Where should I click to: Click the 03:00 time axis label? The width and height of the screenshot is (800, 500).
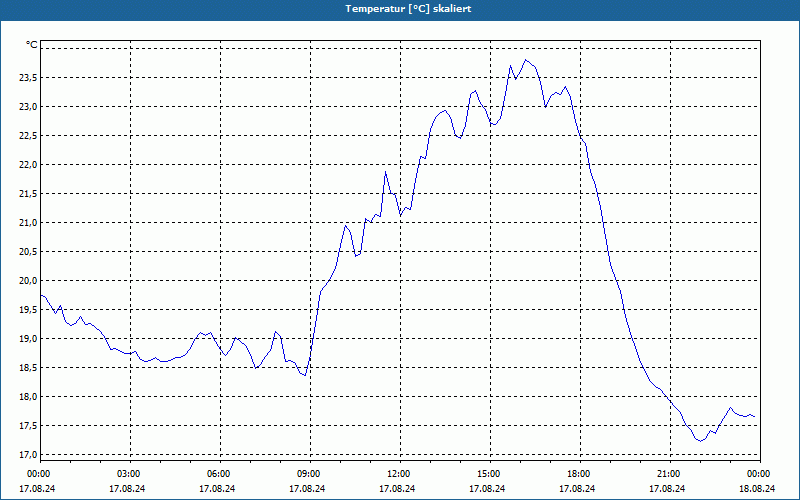pos(127,474)
